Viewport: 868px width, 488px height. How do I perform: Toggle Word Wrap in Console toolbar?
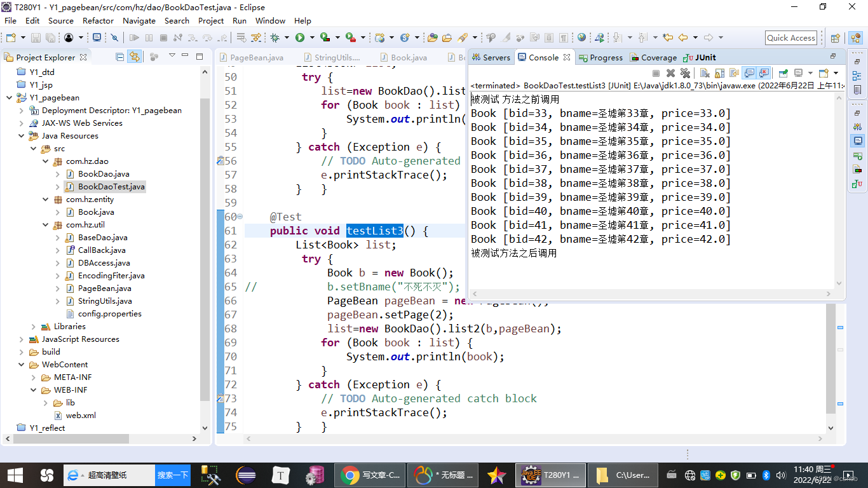(x=733, y=73)
